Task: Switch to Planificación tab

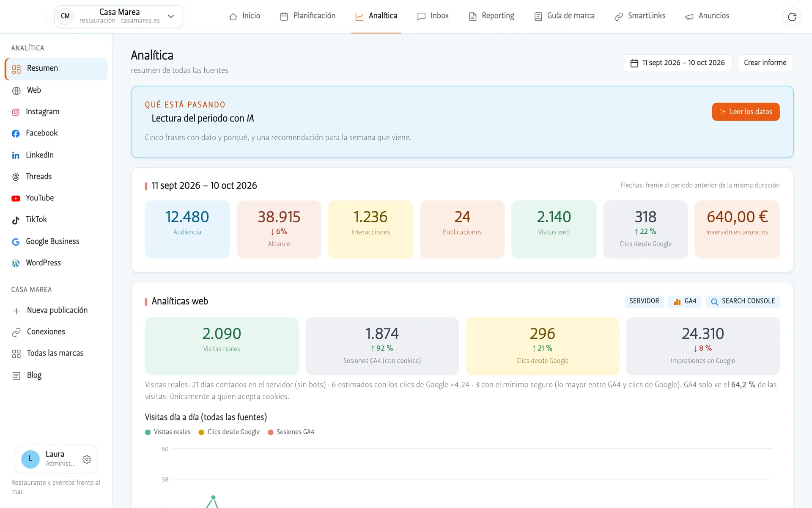Action: coord(308,16)
